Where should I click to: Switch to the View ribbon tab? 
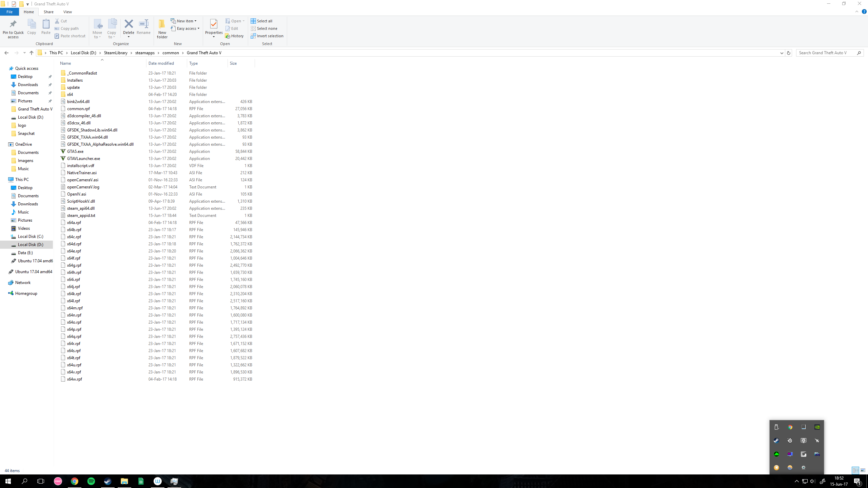coord(67,12)
